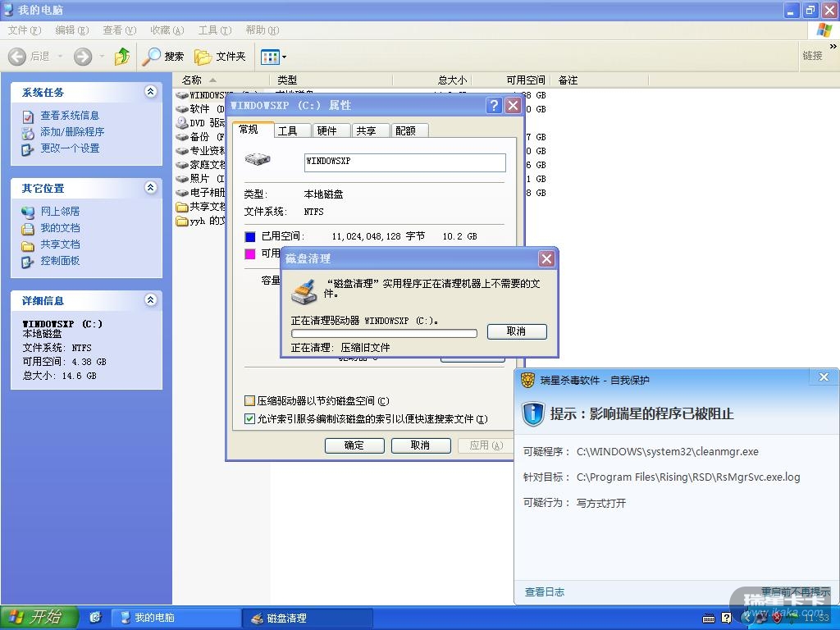This screenshot has height=630, width=840.
Task: Click 更改一个设置 link
Action: 71,148
